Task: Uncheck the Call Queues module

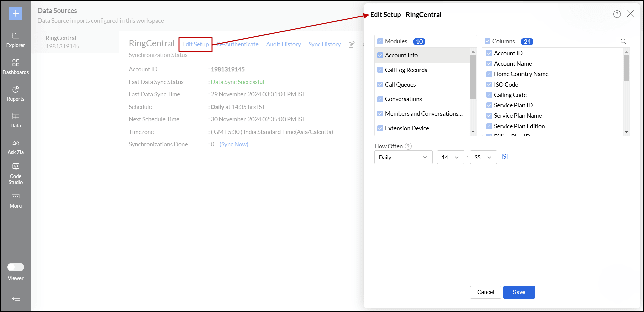Action: (x=380, y=84)
